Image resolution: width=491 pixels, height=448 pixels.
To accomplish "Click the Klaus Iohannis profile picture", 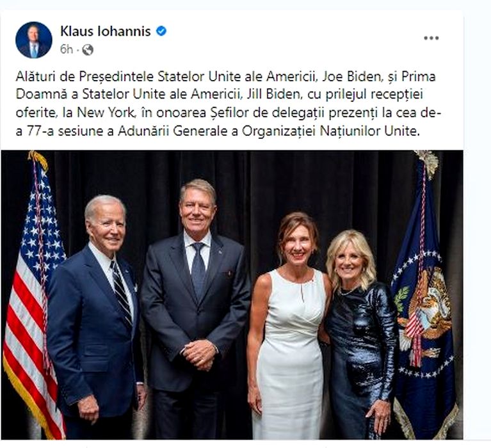I will tap(33, 40).
